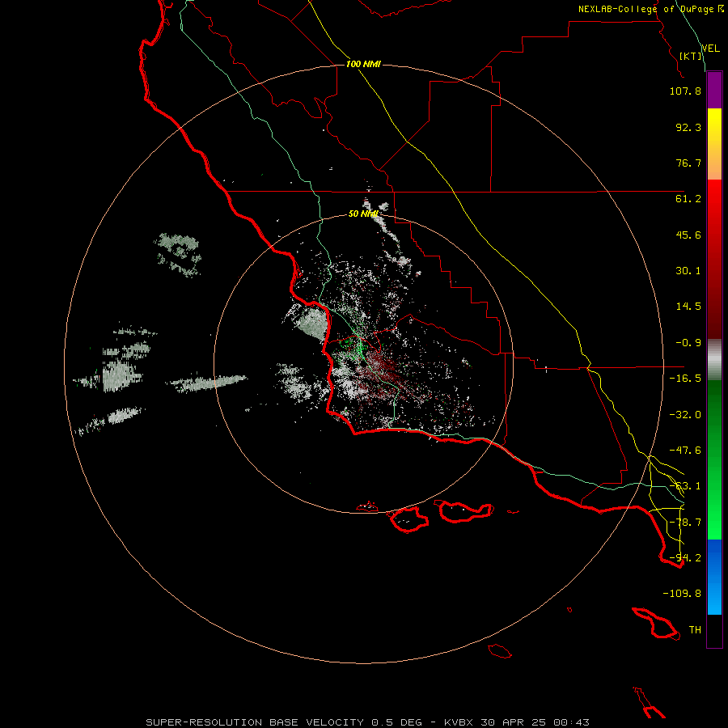The width and height of the screenshot is (728, 728).
Task: Click the VEL legend title
Action: [x=710, y=49]
